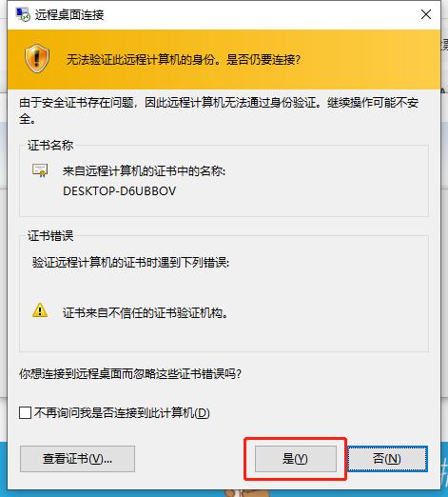Click the 来自远程计算机的证书中的名称 label
Image resolution: width=448 pixels, height=497 pixels.
pos(145,171)
